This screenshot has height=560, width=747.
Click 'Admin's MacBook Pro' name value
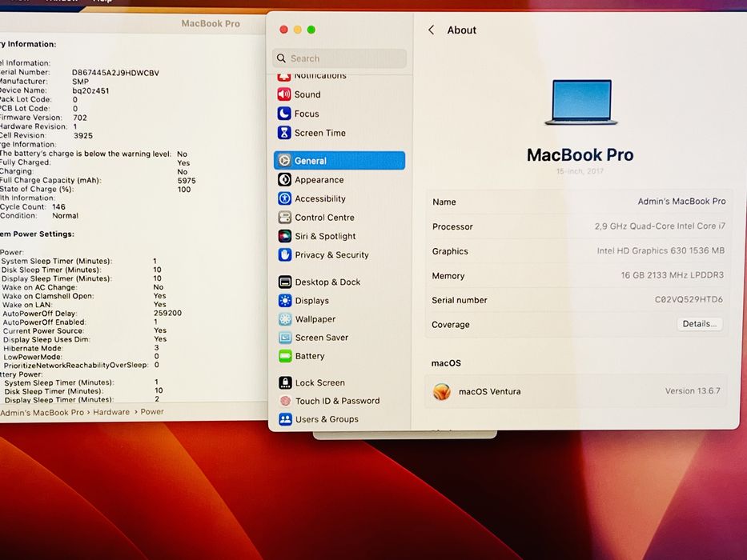click(x=681, y=202)
